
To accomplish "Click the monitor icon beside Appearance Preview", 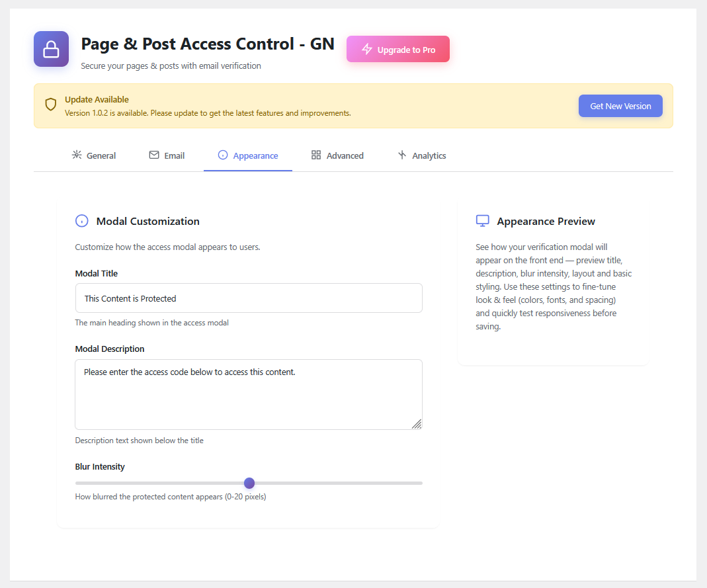I will click(x=482, y=220).
